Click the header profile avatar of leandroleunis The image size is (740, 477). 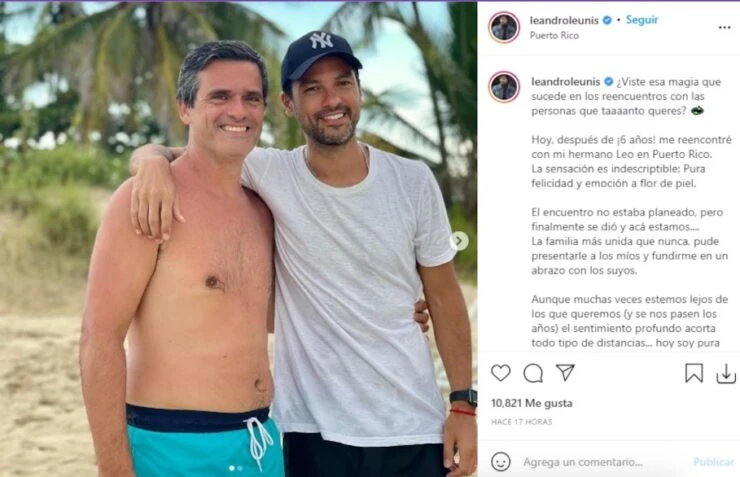pos(504,27)
